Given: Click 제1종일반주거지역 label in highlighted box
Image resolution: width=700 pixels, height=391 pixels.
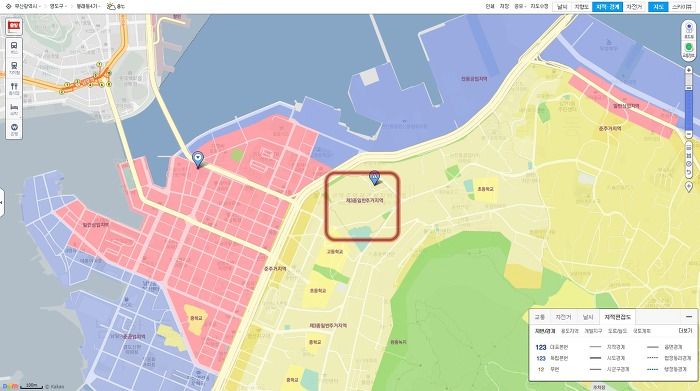Looking at the screenshot, I should click(x=364, y=201).
